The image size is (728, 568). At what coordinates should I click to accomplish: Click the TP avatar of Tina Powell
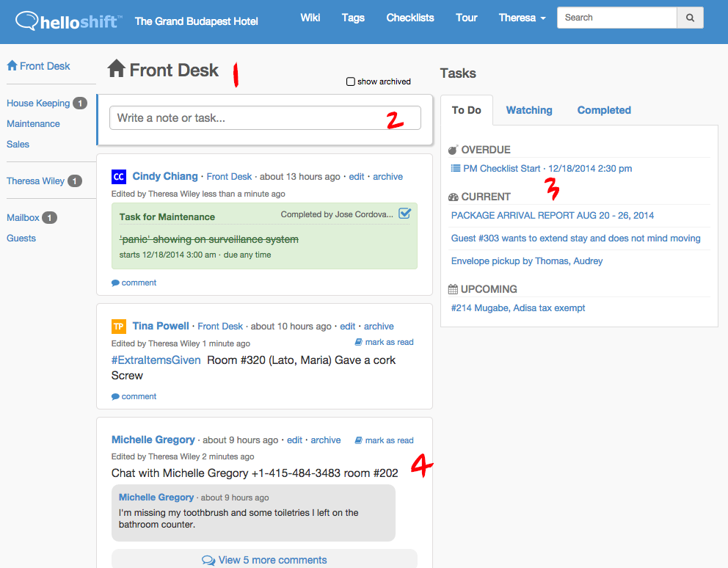pyautogui.click(x=119, y=326)
